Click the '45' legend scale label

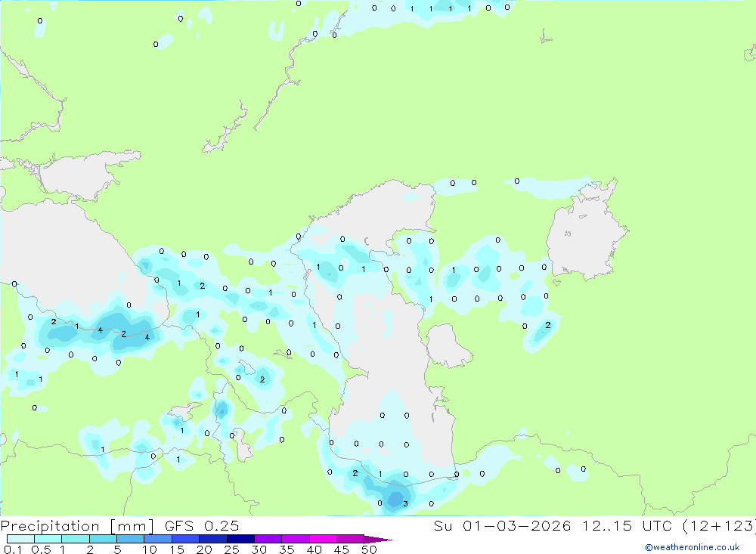(x=342, y=549)
